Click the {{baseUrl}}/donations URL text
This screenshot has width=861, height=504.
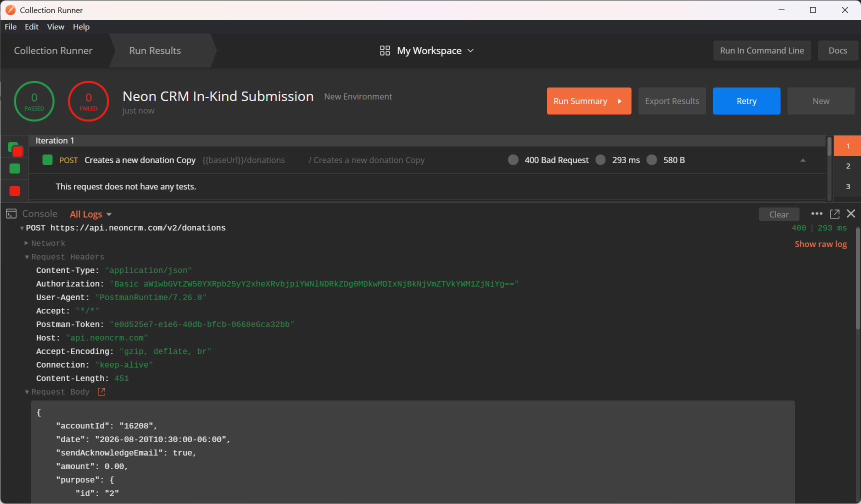243,160
